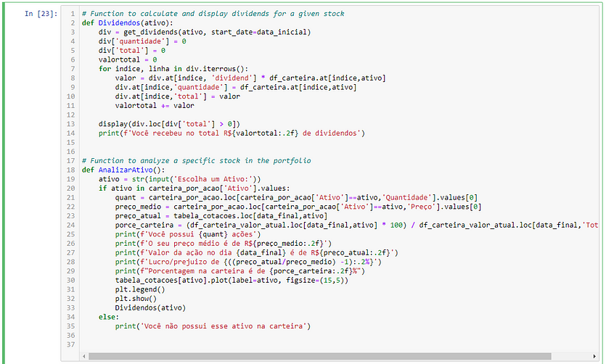Click the scrollbar right arrow
This screenshot has height=364, width=606.
pyautogui.click(x=594, y=356)
